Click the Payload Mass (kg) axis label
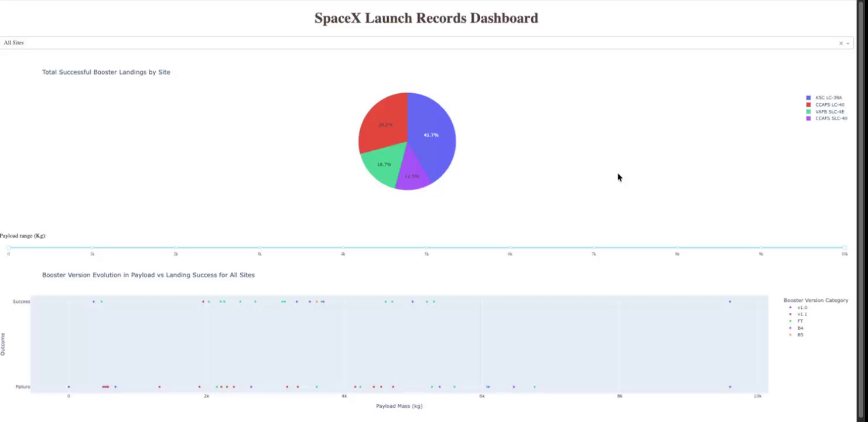This screenshot has width=868, height=422. coord(399,406)
